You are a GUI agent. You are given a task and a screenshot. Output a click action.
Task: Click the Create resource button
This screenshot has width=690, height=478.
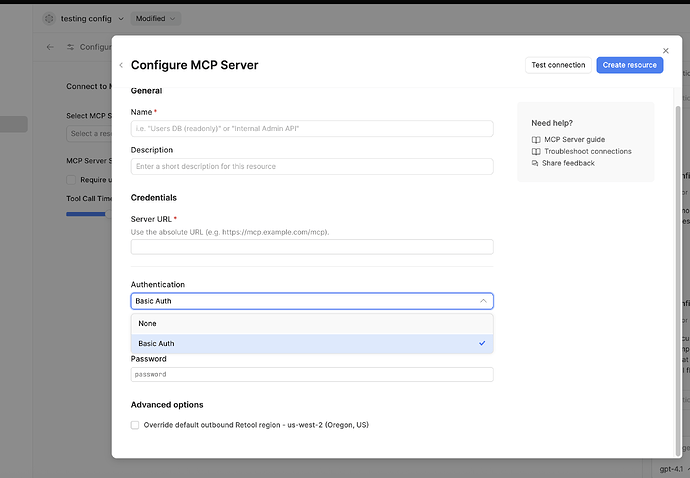tap(630, 65)
